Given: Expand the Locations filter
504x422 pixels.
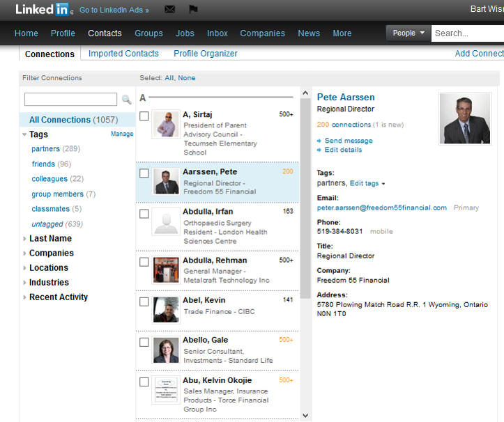Looking at the screenshot, I should click(x=24, y=268).
